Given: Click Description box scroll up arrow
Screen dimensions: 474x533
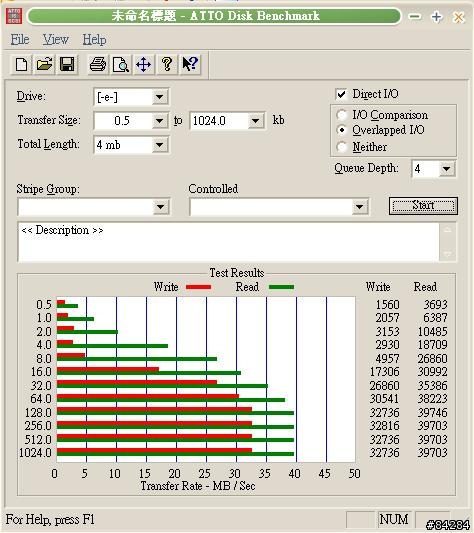Looking at the screenshot, I should coord(448,230).
